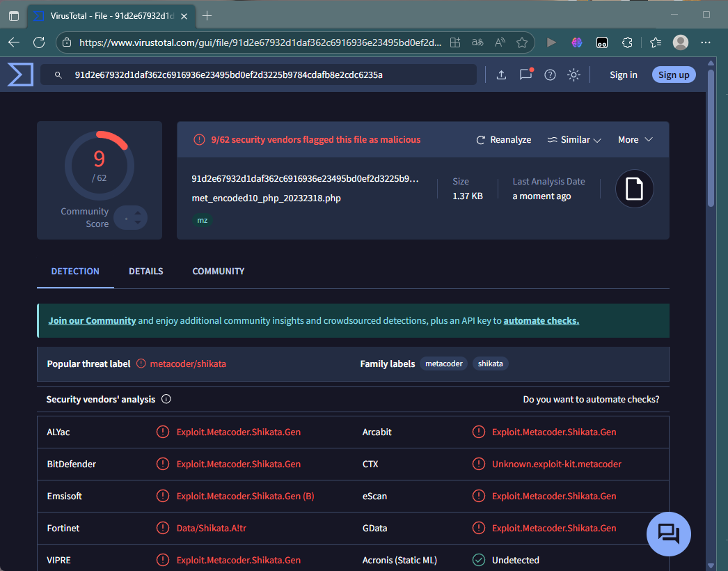
Task: Open the notifications chat icon
Action: [x=526, y=75]
